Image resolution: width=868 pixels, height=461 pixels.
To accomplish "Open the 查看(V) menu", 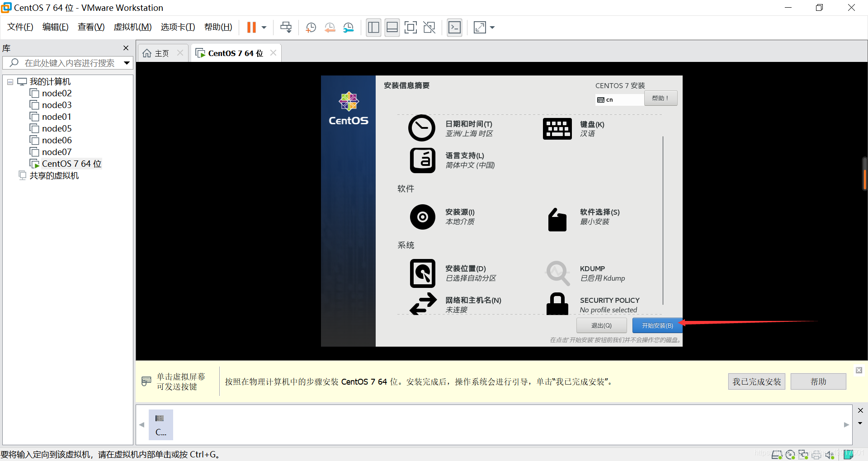I will pos(91,27).
